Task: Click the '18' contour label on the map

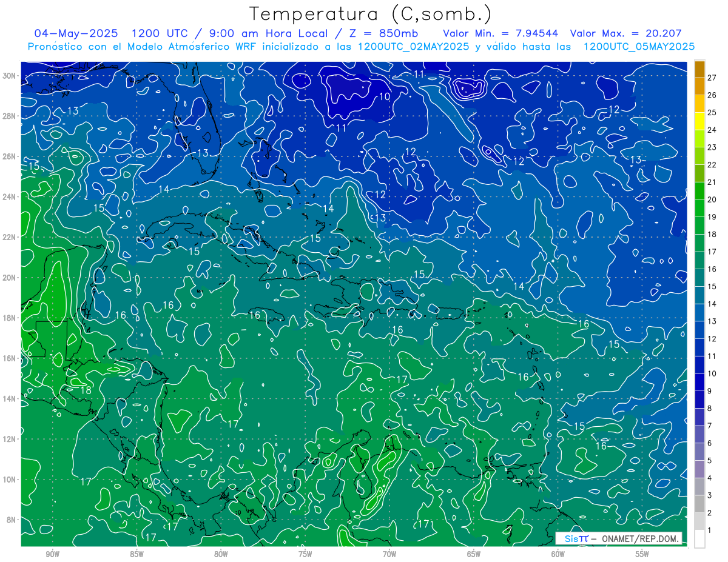Action: pos(86,390)
